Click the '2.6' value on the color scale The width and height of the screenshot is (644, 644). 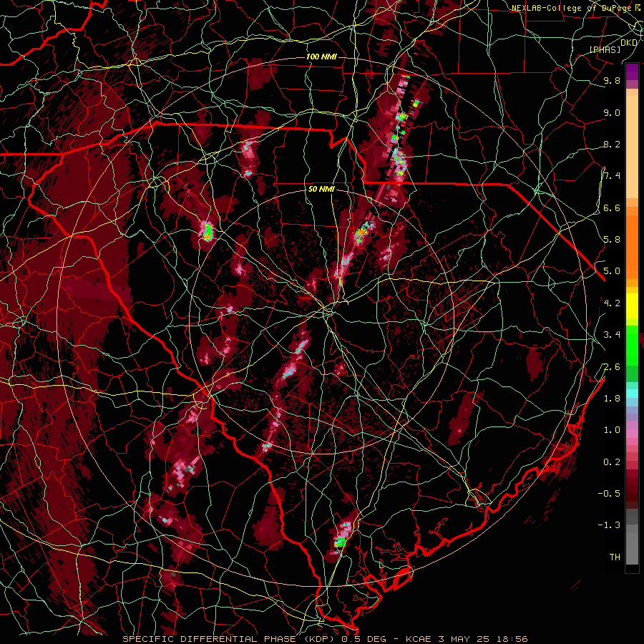[612, 367]
